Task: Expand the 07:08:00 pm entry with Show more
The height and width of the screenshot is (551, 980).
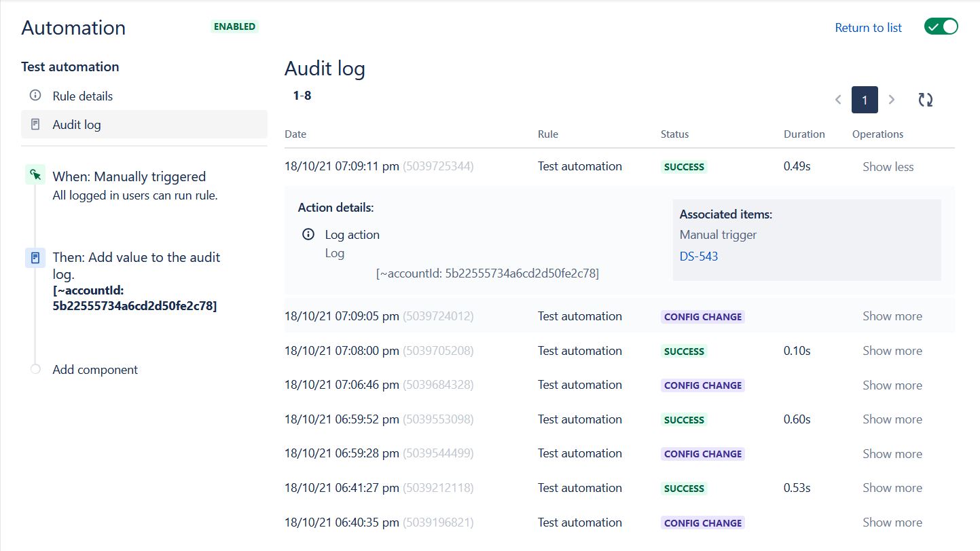Action: pos(892,351)
